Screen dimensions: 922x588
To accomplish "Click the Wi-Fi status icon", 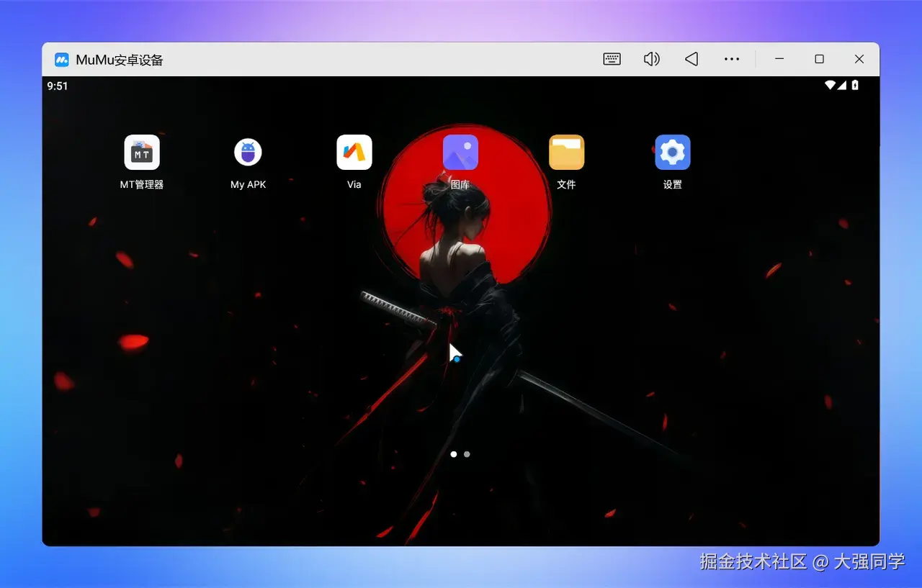I will coord(831,85).
